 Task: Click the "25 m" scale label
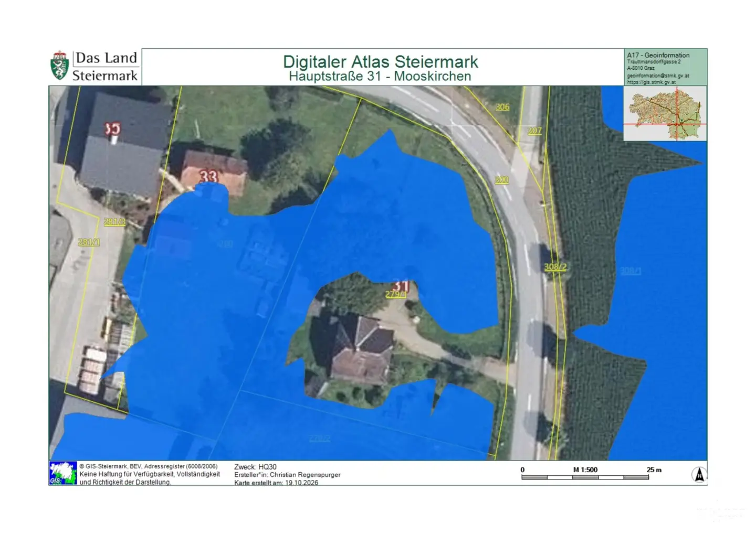pyautogui.click(x=654, y=469)
